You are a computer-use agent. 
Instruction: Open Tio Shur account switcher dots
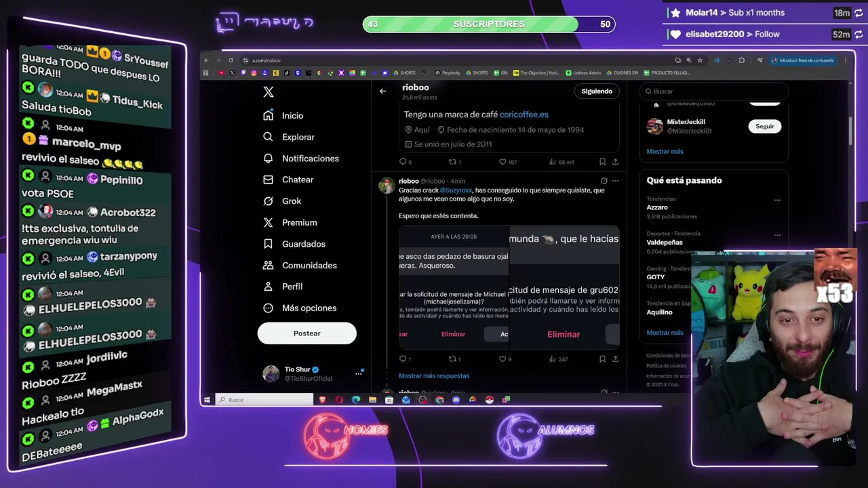click(359, 373)
